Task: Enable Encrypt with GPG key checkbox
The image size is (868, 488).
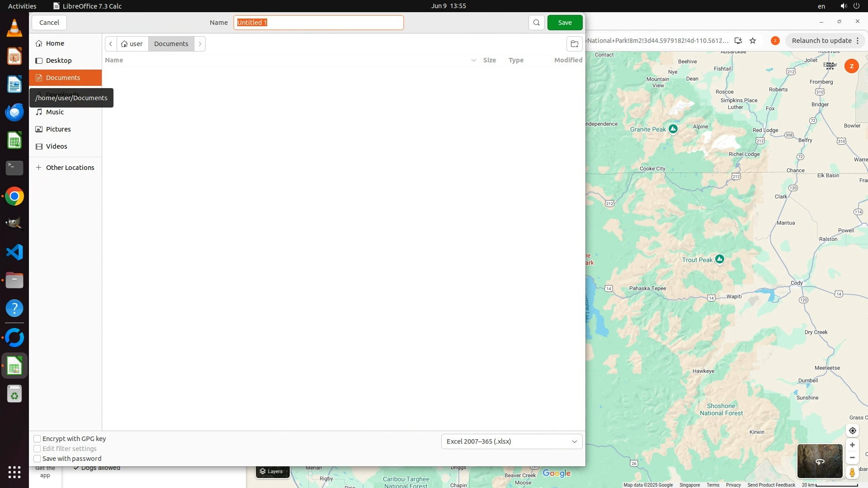Action: coord(38,439)
